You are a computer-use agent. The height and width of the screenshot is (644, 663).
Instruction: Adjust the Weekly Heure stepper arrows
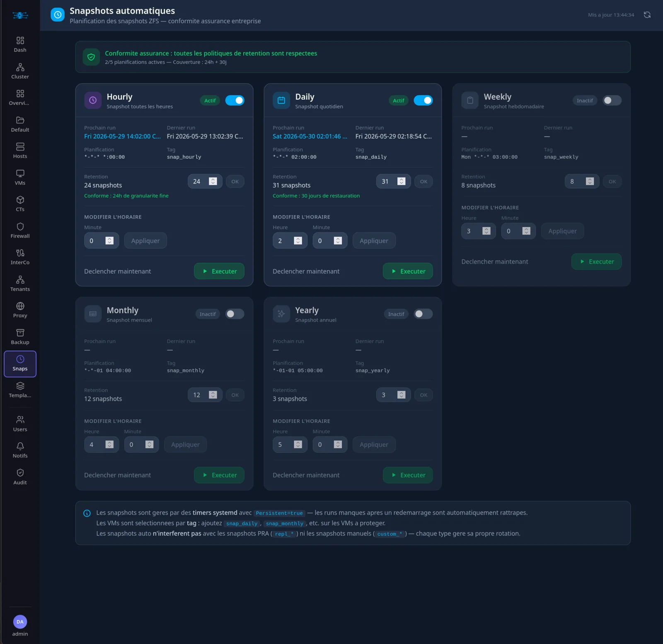[487, 231]
